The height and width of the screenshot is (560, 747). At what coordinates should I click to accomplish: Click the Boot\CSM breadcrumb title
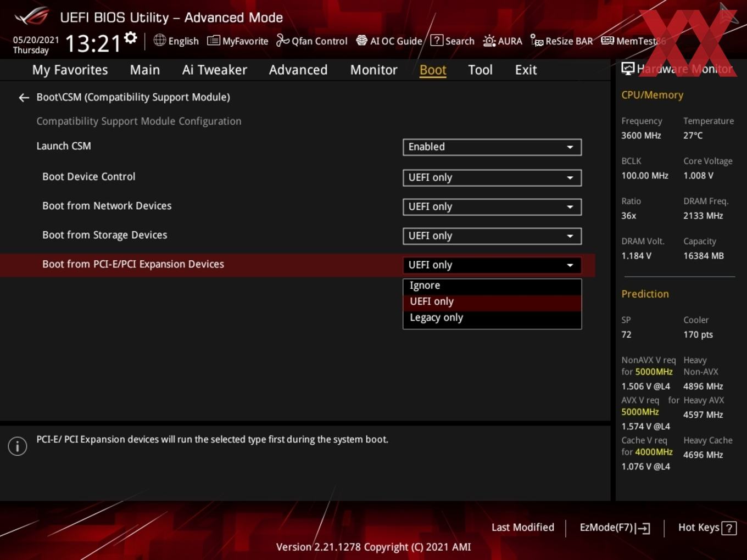(133, 97)
